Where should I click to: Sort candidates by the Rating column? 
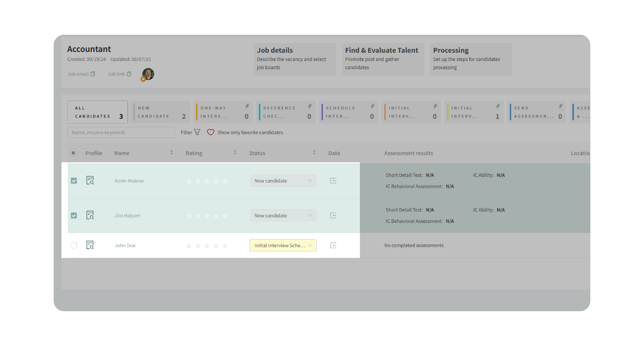[x=235, y=153]
